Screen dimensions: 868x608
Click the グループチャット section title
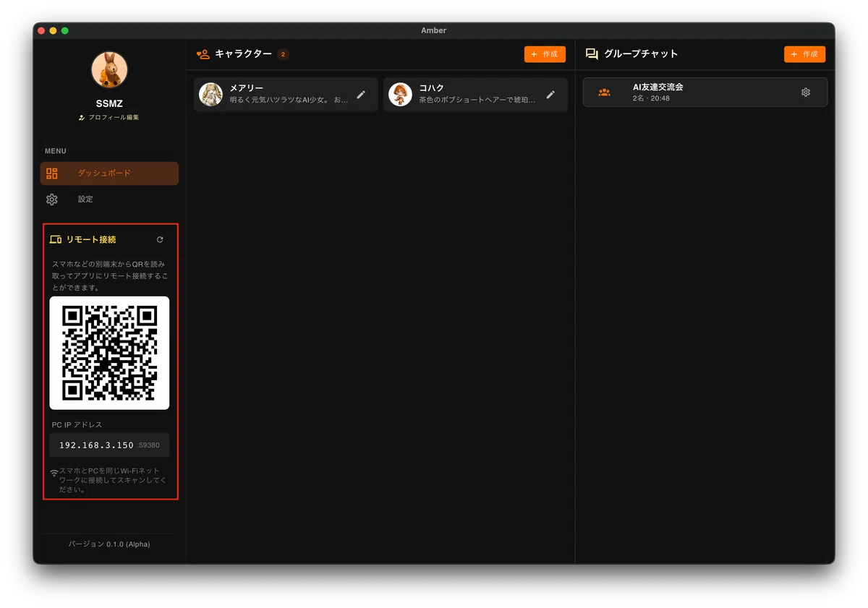(641, 54)
